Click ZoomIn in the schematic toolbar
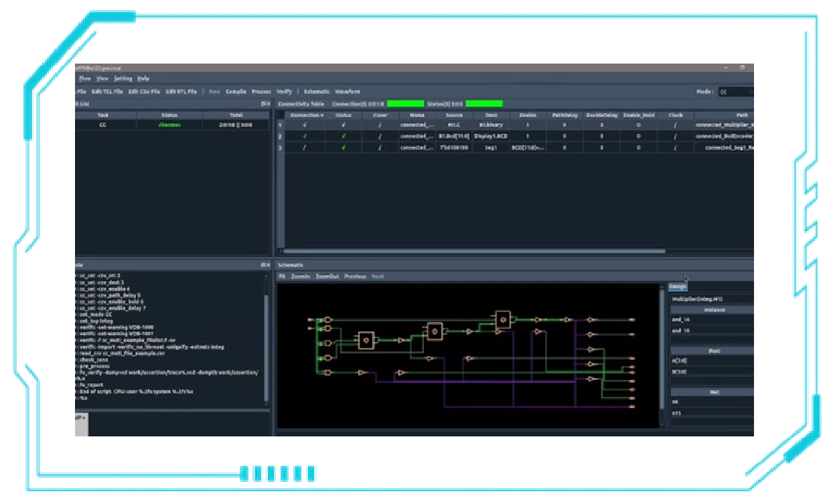 (301, 276)
